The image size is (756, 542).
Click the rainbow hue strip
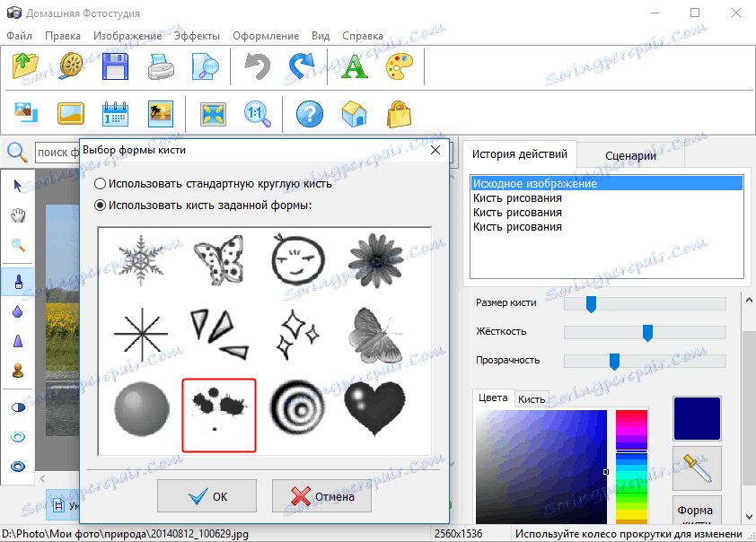coord(631,467)
